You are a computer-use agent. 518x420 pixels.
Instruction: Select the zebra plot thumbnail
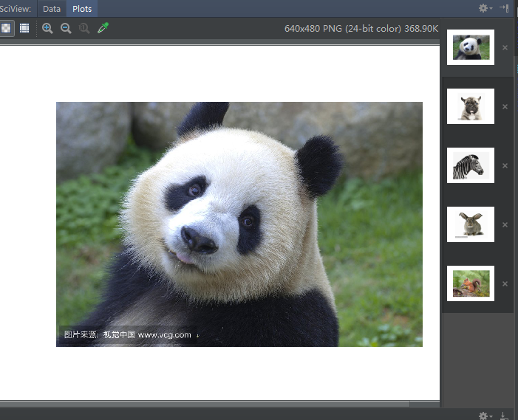coord(471,165)
